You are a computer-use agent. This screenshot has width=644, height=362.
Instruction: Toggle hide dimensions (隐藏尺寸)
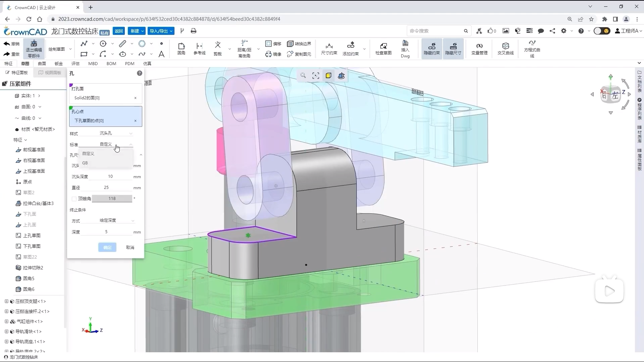click(x=453, y=49)
